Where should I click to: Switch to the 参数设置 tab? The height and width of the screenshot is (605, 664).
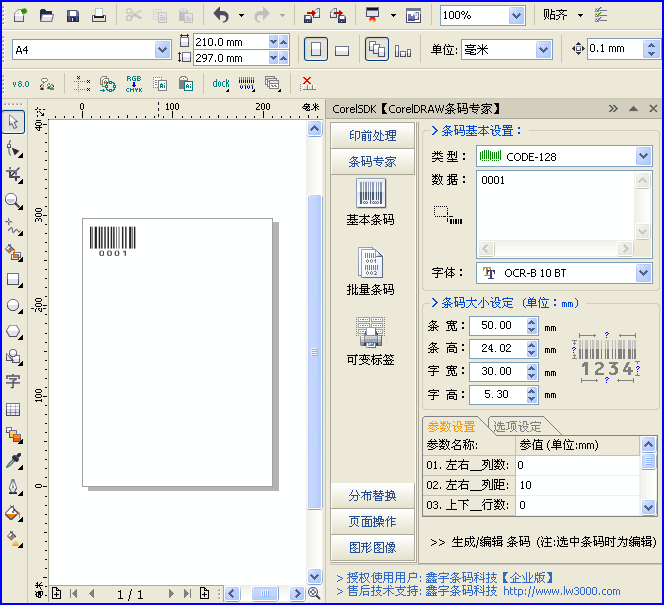[x=451, y=426]
